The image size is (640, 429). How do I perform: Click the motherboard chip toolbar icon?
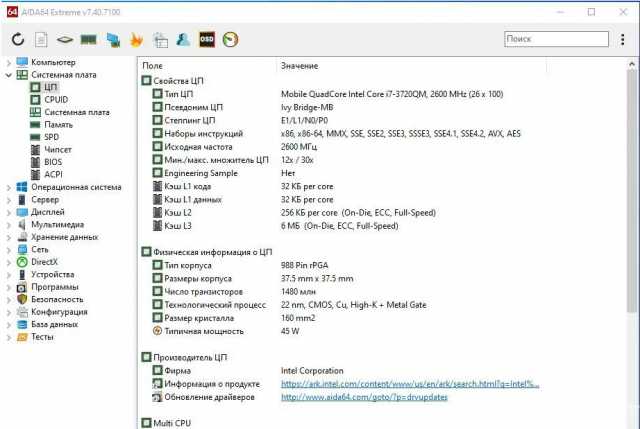[x=65, y=40]
